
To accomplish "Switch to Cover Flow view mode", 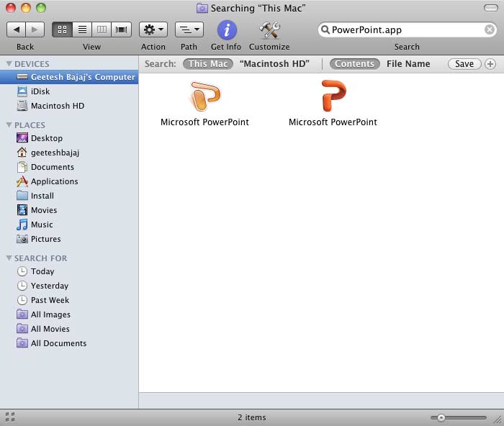I will [x=121, y=30].
